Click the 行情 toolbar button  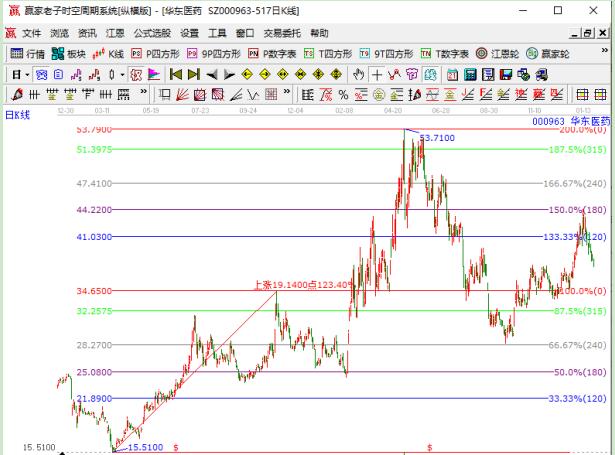click(x=28, y=53)
